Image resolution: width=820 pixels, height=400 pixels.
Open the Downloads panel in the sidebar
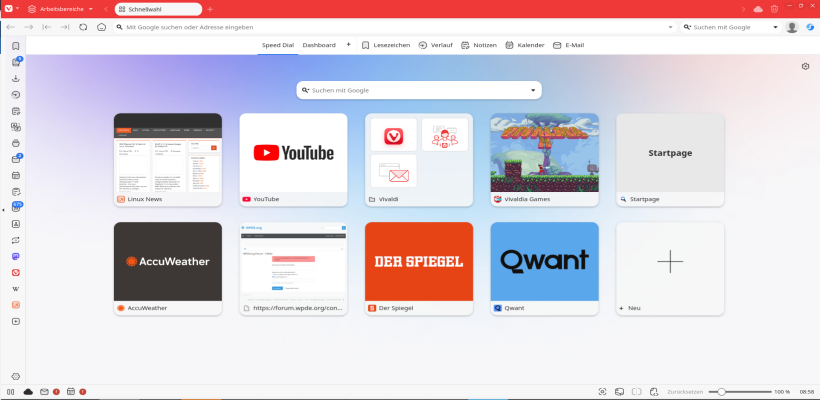point(16,78)
